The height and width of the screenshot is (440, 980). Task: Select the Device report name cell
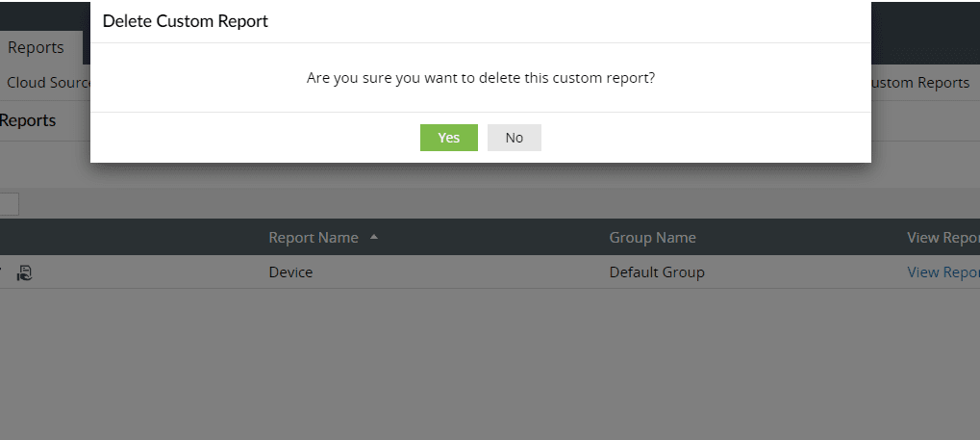tap(290, 272)
